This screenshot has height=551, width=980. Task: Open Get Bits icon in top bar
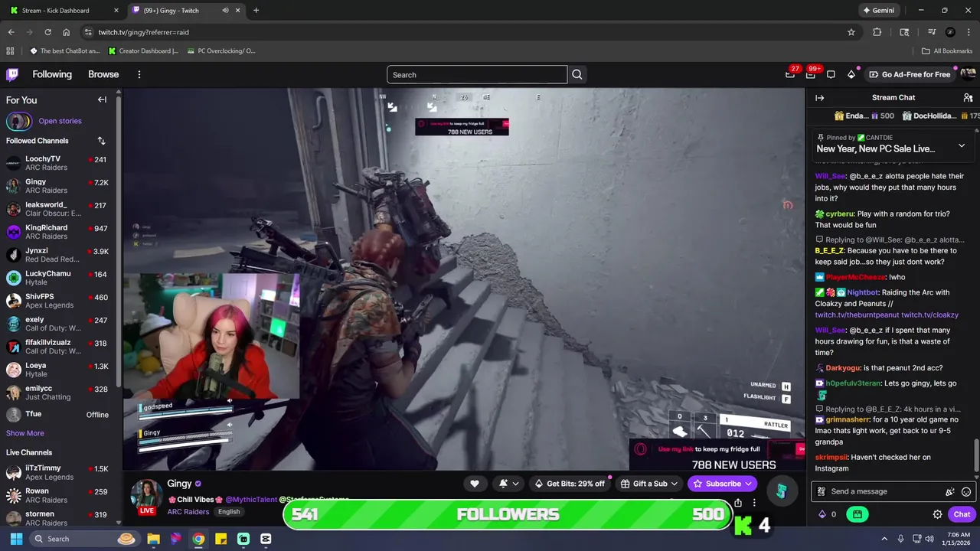pos(851,74)
